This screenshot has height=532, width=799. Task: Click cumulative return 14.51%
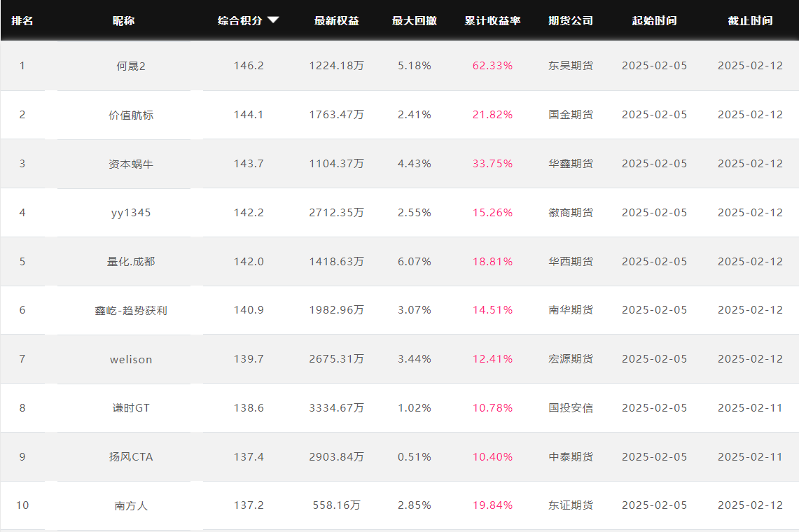[x=493, y=310]
